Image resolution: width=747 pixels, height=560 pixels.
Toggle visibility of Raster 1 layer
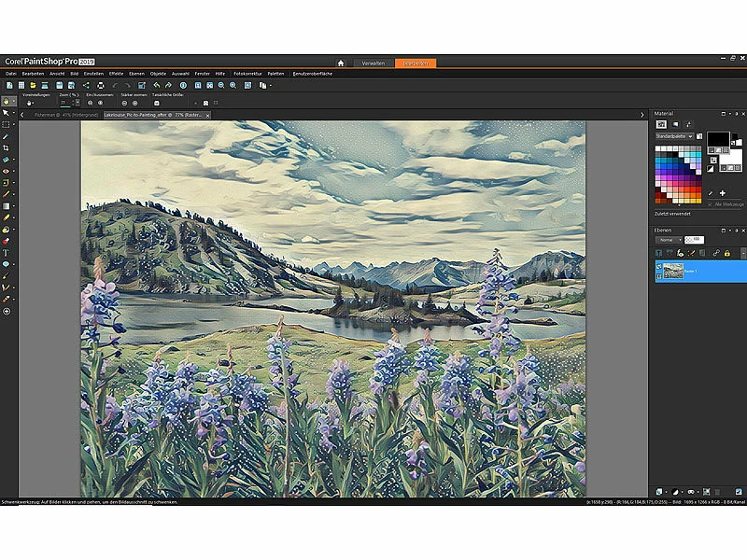pos(658,268)
